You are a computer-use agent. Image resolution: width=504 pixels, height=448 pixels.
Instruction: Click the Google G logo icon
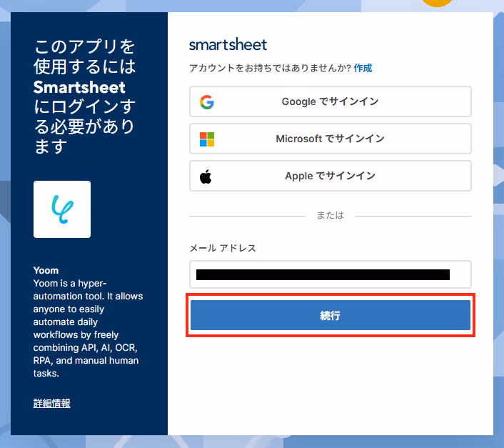[x=207, y=102]
